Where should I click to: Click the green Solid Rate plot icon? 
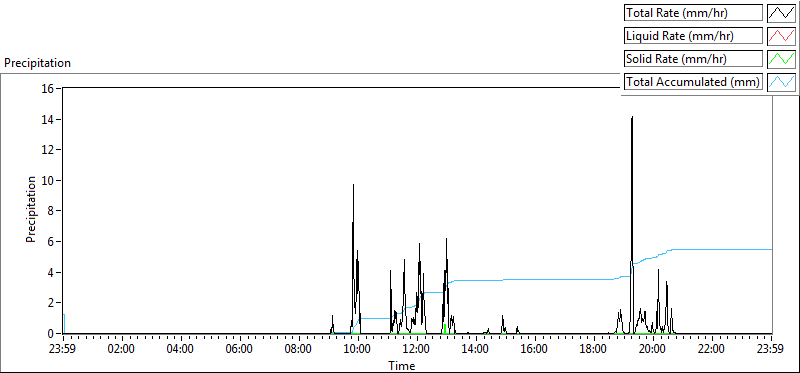[782, 58]
